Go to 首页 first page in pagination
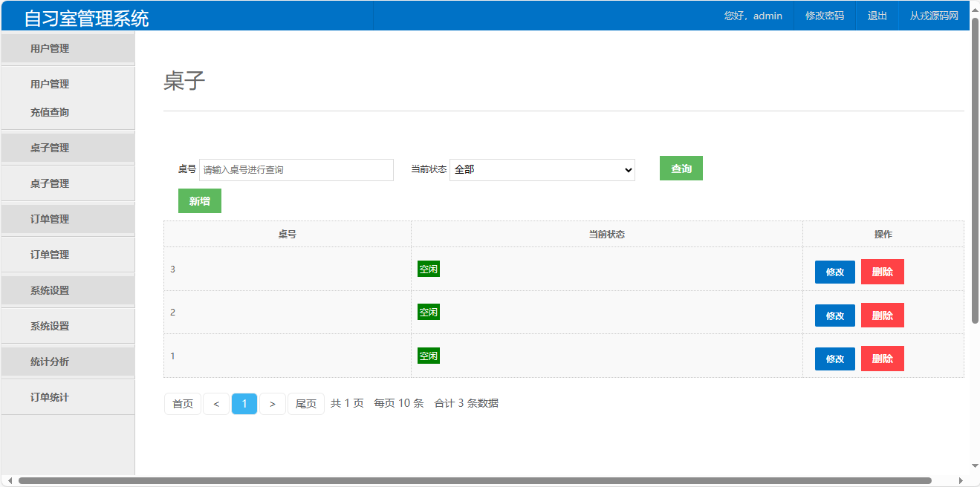The width and height of the screenshot is (980, 487). [183, 404]
